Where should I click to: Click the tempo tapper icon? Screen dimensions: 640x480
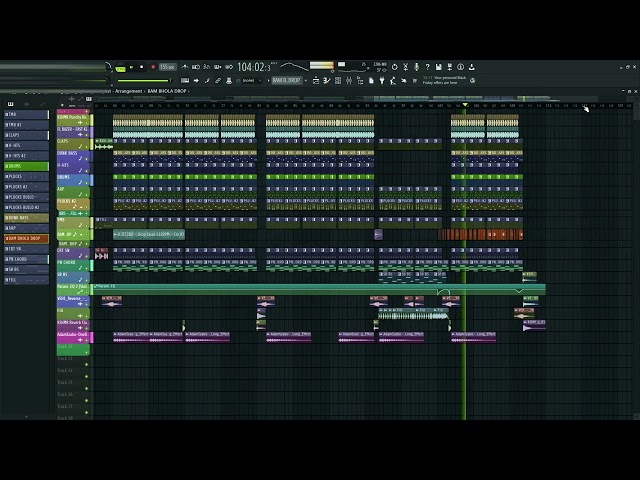pyautogui.click(x=393, y=80)
